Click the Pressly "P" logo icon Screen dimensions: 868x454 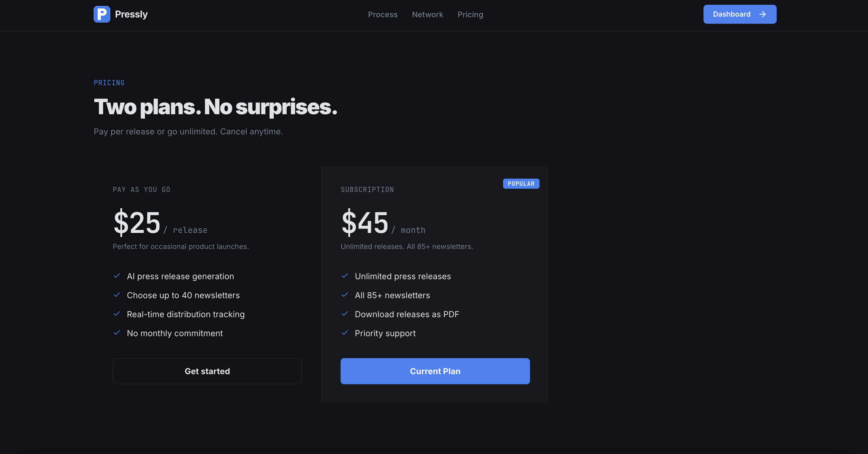(101, 14)
